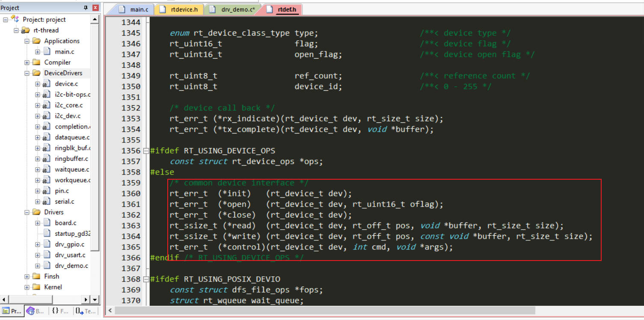Select the rt-thread target item
Screen dimensions: 644x320
click(x=46, y=30)
